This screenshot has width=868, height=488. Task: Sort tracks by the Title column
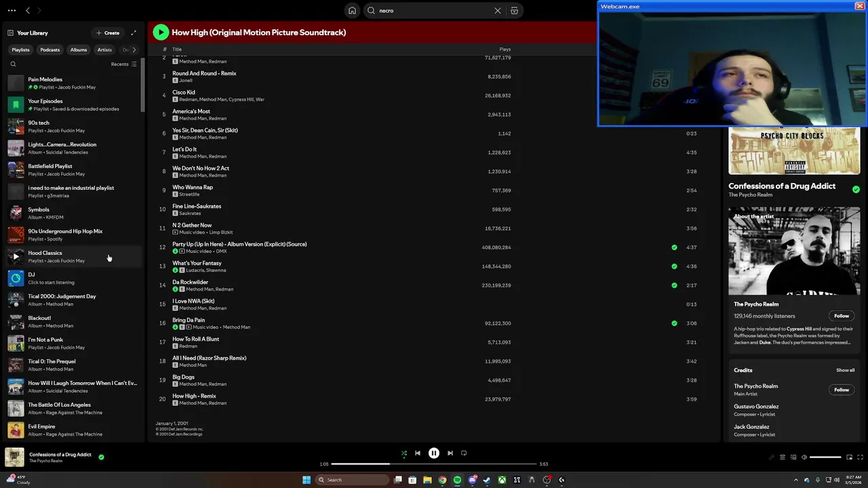[x=177, y=49]
